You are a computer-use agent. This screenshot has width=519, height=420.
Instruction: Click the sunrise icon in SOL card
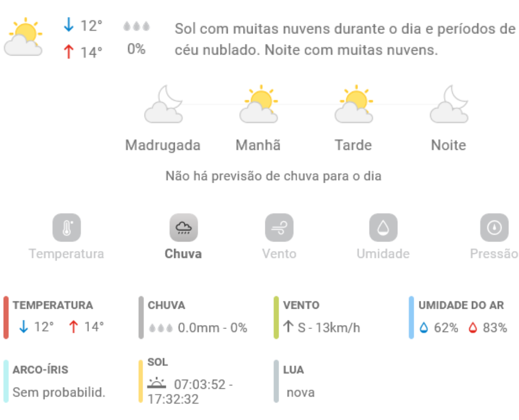(x=157, y=383)
